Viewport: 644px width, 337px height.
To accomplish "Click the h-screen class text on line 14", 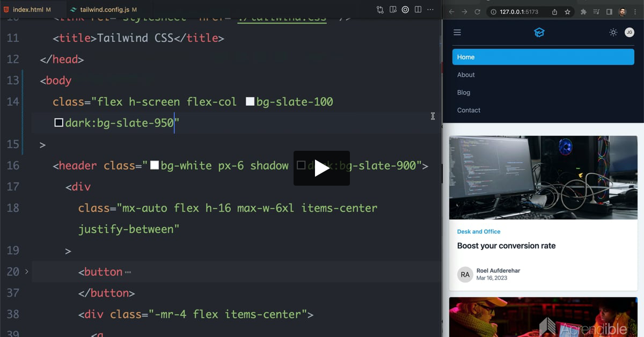I will [155, 101].
